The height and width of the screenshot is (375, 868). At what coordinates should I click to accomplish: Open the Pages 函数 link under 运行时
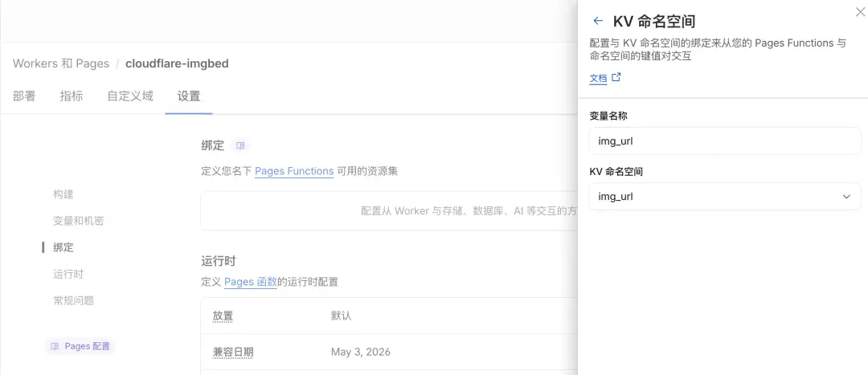pos(250,282)
